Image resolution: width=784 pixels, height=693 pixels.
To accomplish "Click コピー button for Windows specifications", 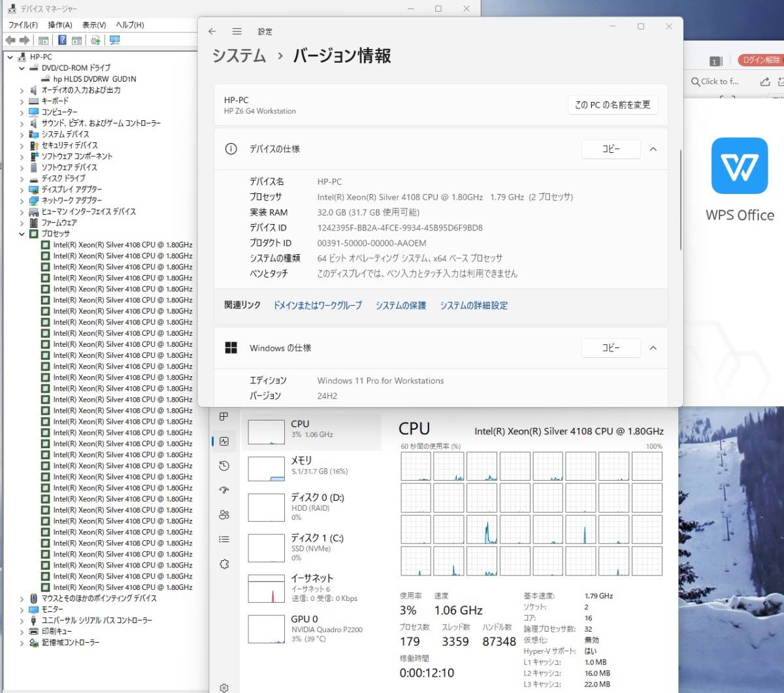I will (611, 348).
